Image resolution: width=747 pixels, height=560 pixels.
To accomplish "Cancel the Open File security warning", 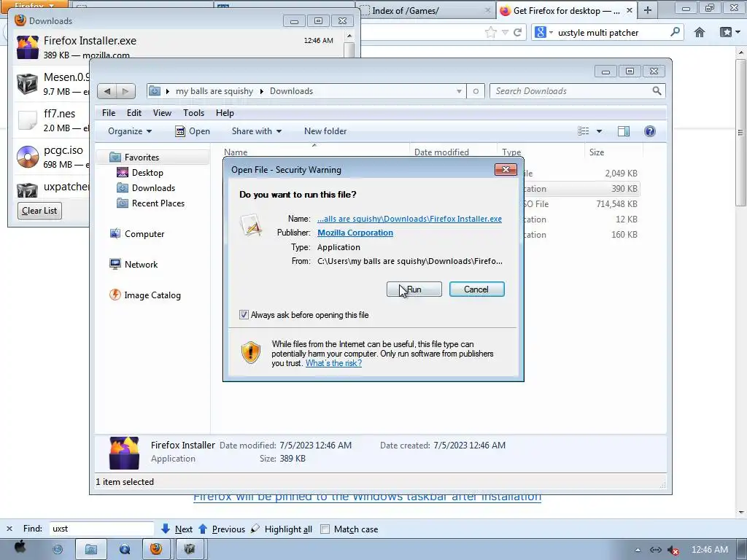I will 476,289.
